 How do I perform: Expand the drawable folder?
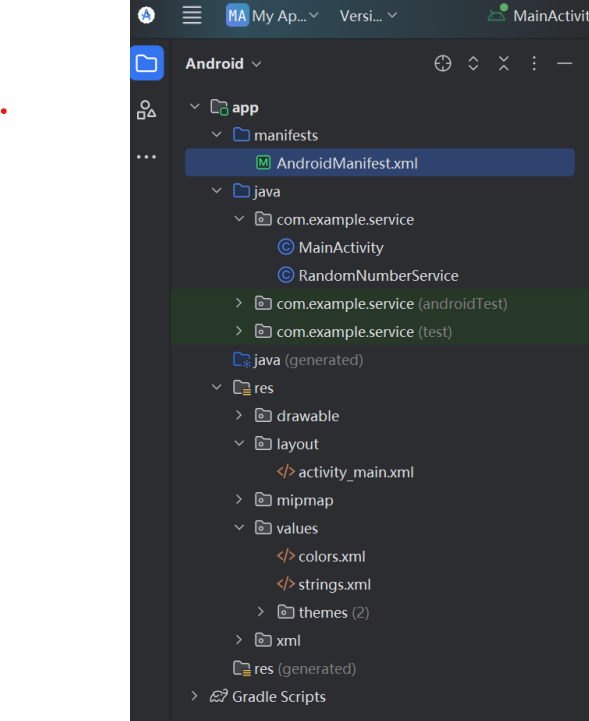(239, 415)
